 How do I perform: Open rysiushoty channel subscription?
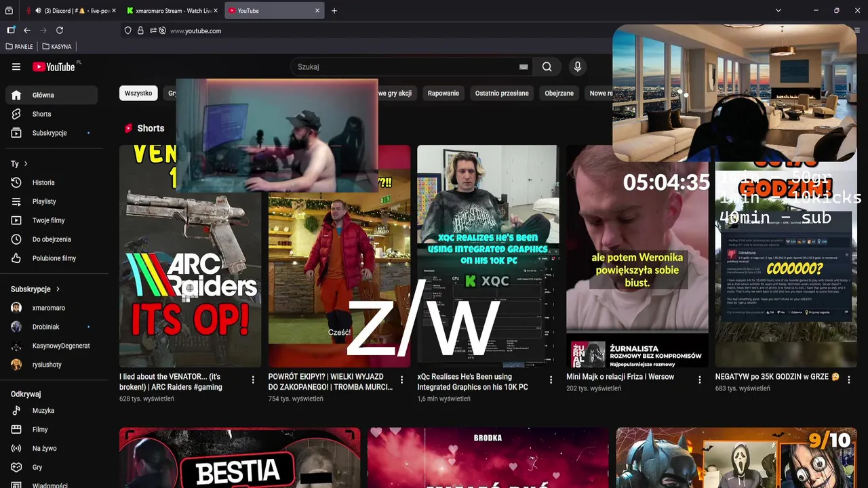tap(52, 365)
